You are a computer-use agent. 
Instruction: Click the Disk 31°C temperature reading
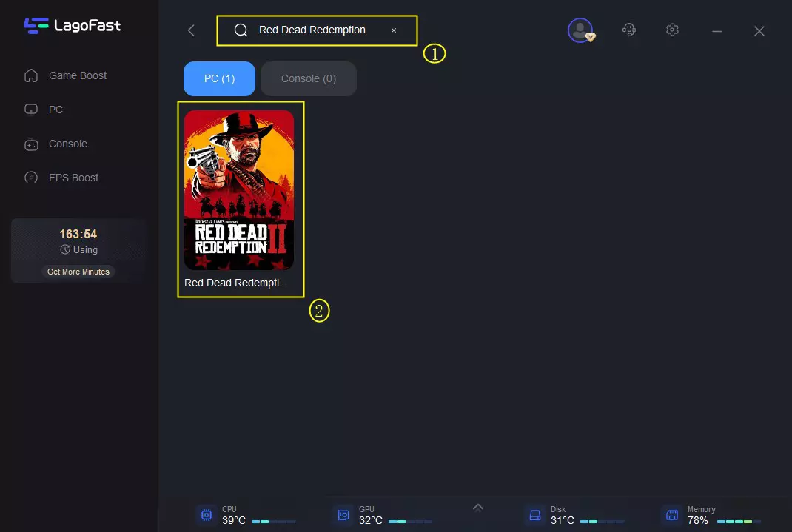[x=563, y=520]
